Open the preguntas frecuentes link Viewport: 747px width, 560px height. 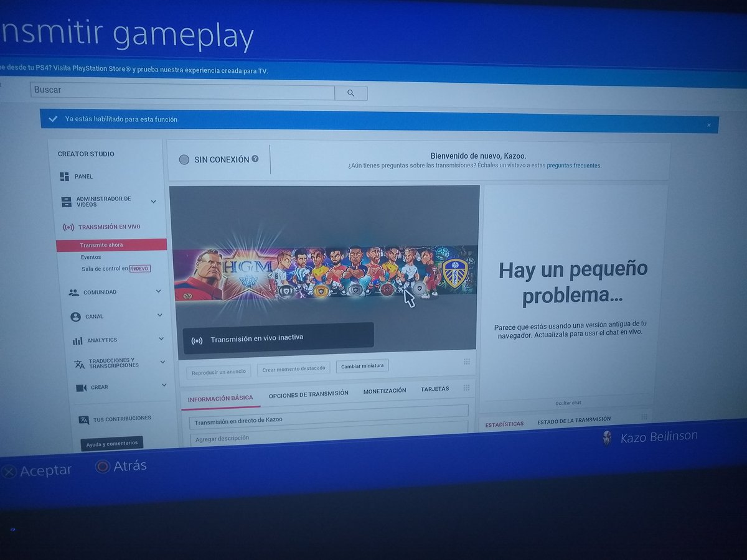coord(573,166)
